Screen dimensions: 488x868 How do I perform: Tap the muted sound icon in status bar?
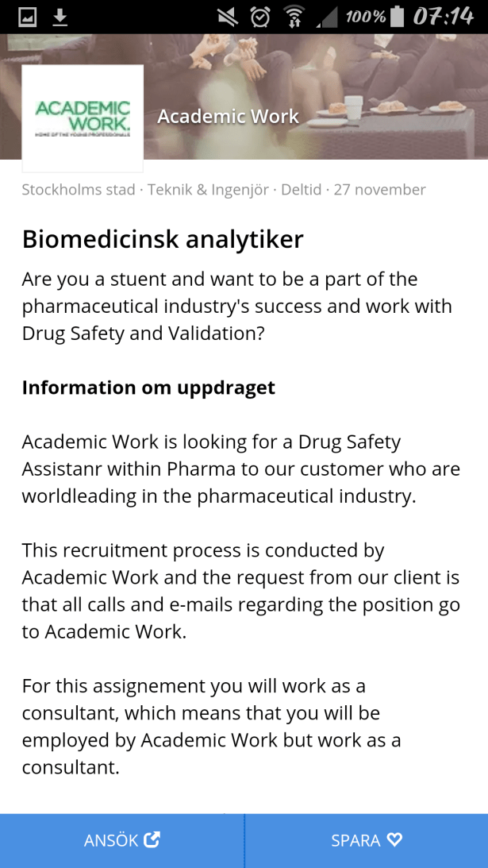[x=228, y=17]
